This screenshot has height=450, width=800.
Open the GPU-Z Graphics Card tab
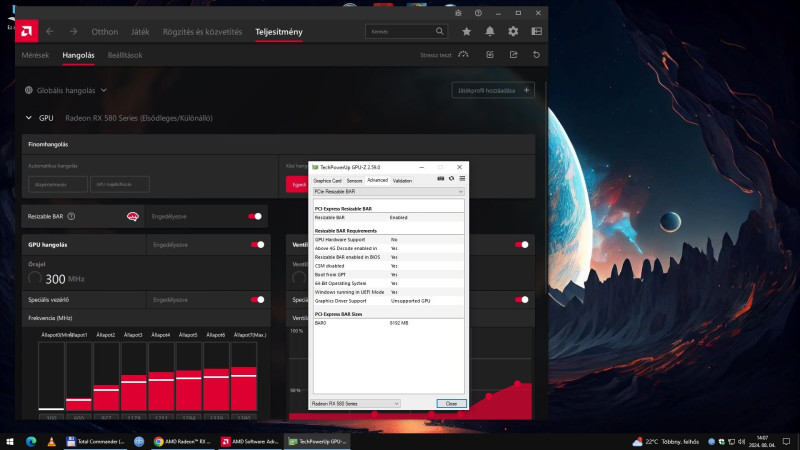point(327,181)
